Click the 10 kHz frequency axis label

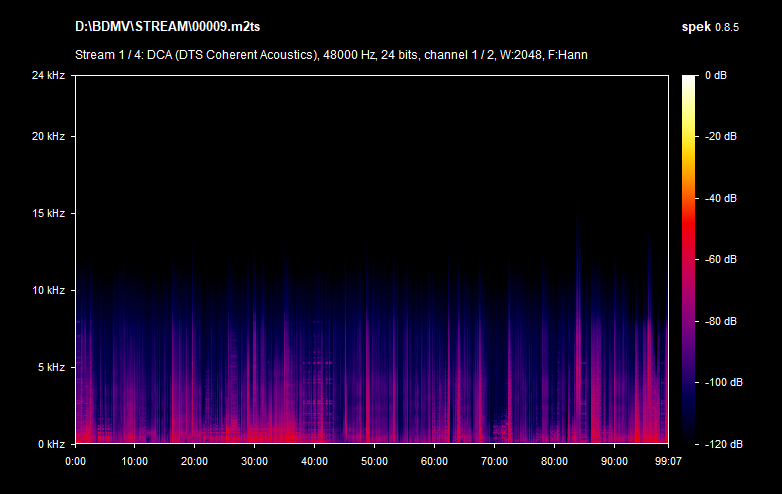pos(47,290)
